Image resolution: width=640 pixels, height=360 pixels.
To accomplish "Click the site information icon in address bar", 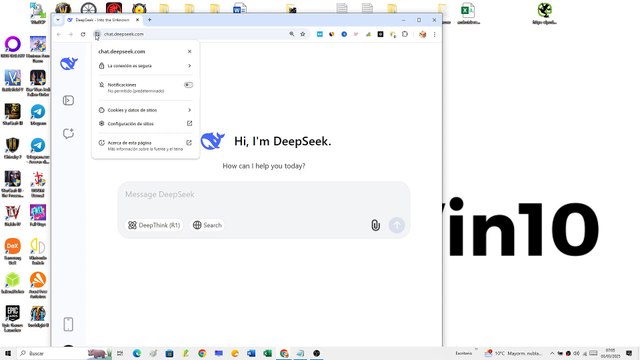I will tap(97, 34).
